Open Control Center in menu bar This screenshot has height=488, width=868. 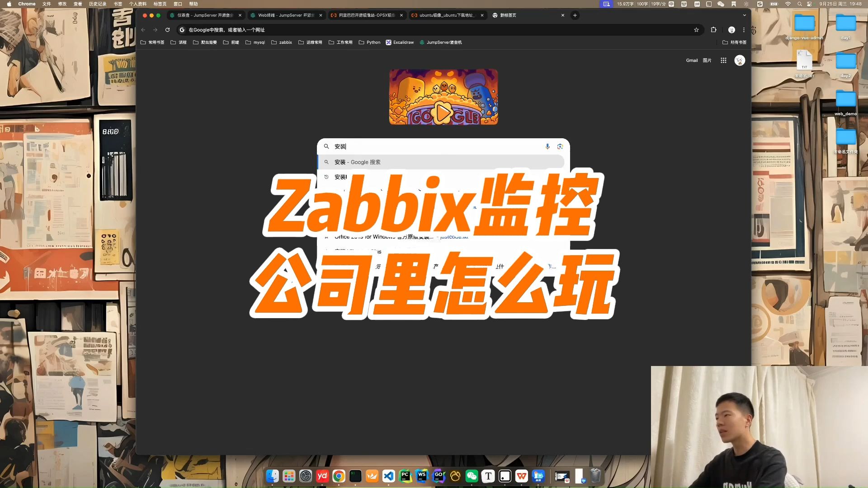pyautogui.click(x=809, y=4)
